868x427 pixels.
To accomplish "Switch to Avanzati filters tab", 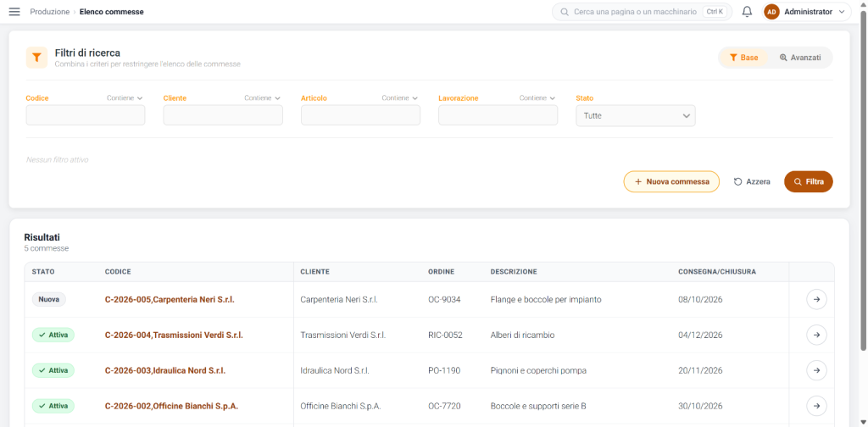I will tap(800, 58).
